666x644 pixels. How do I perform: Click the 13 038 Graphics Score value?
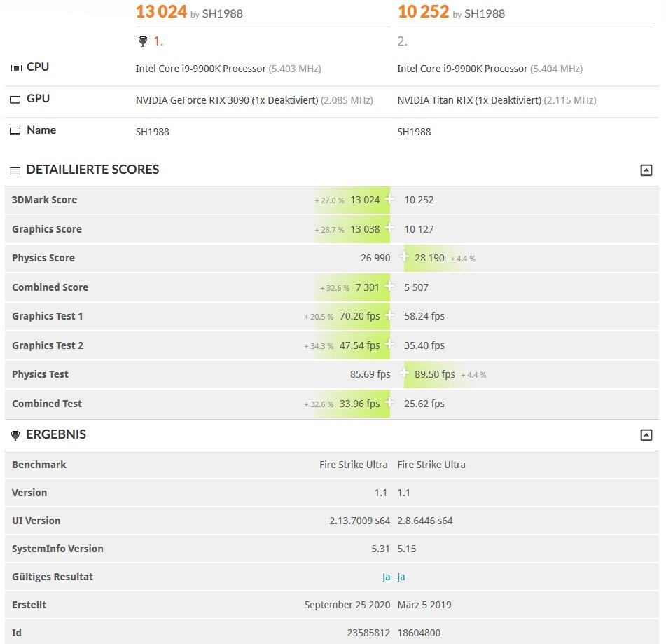point(365,229)
